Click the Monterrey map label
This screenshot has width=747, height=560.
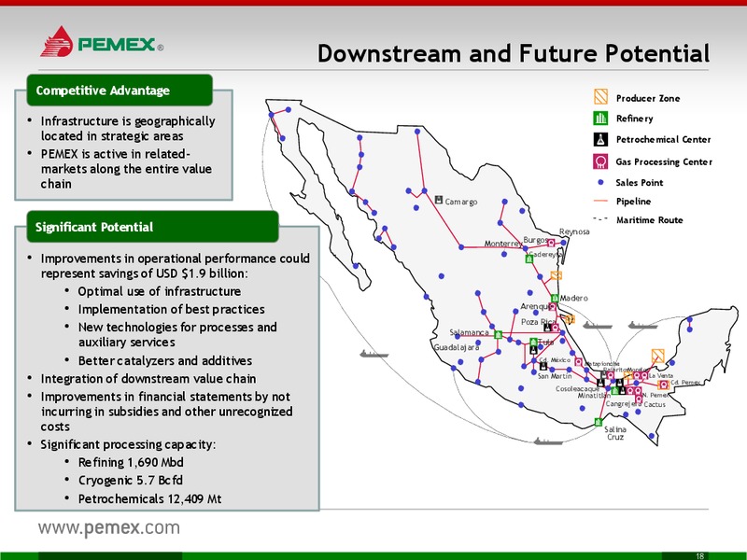[503, 244]
